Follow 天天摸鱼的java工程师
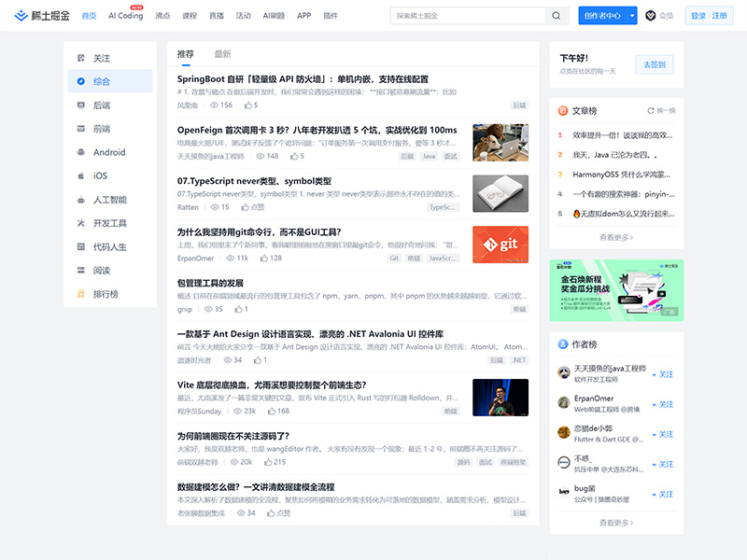This screenshot has width=747, height=560. point(662,375)
